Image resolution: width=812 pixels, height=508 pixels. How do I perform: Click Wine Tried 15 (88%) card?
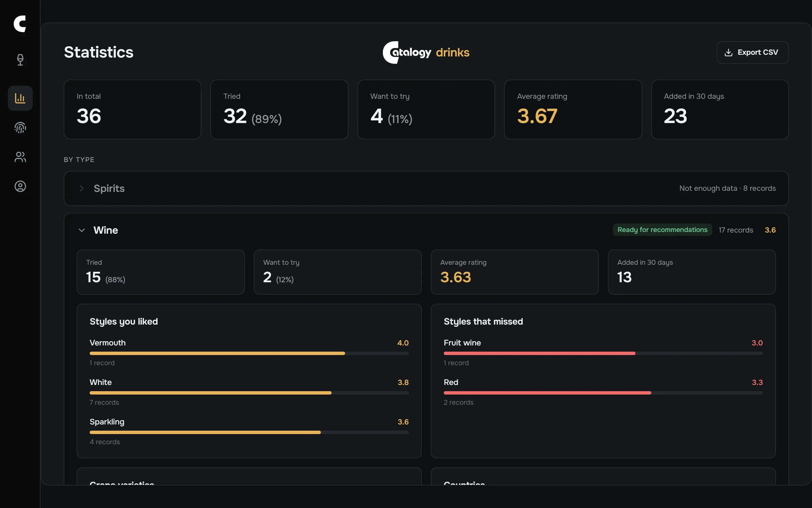pyautogui.click(x=160, y=272)
